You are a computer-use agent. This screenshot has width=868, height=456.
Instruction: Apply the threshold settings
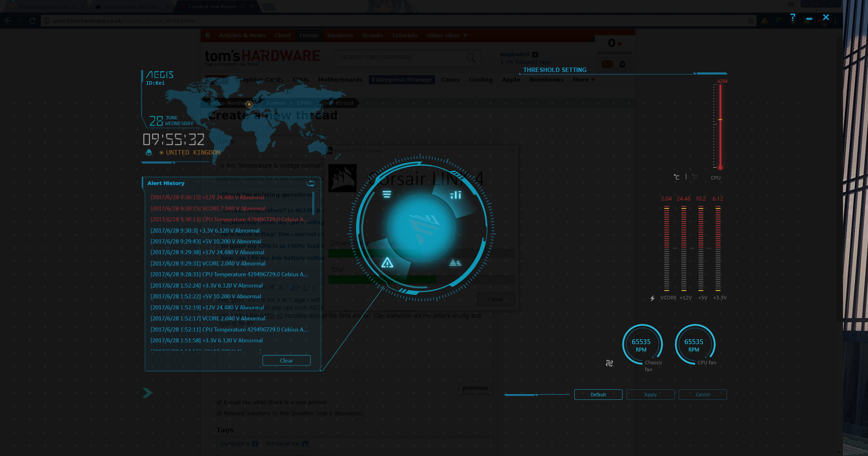point(650,395)
